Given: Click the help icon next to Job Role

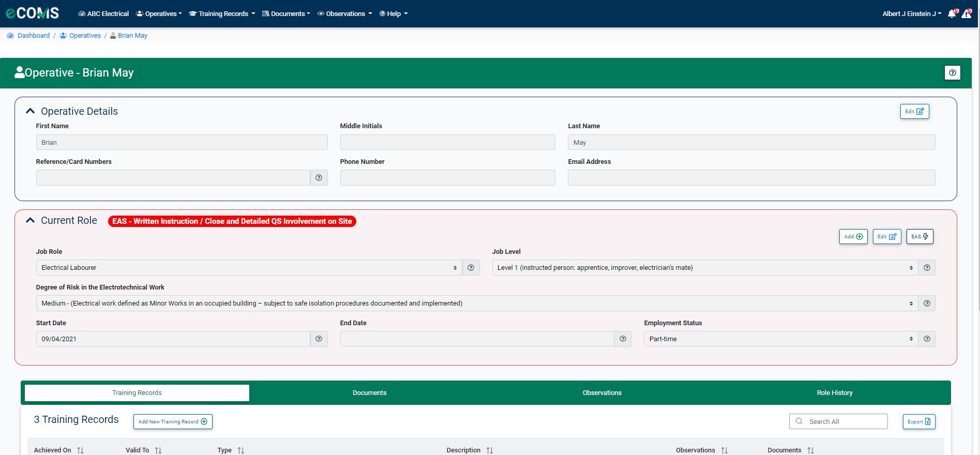Looking at the screenshot, I should click(471, 268).
